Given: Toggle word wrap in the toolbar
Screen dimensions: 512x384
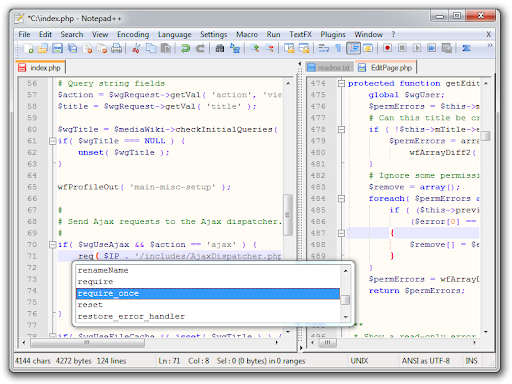Looking at the screenshot, I should pos(323,49).
